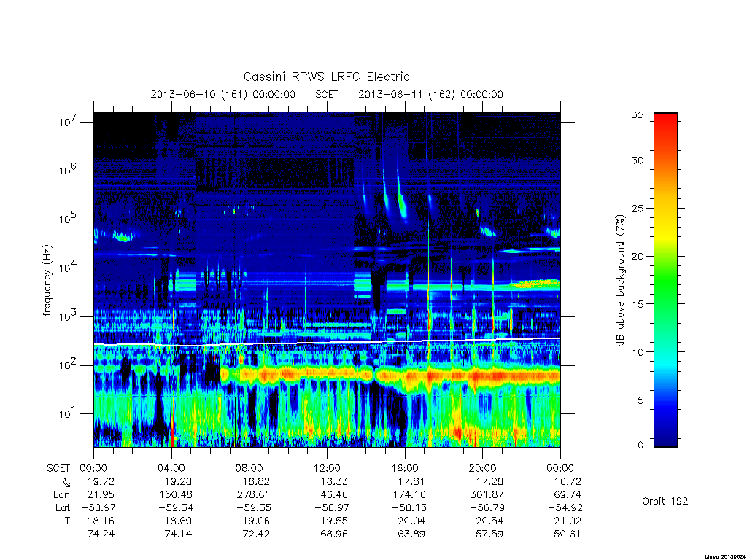
Task: Click the LT value 21.02
Action: tap(567, 521)
